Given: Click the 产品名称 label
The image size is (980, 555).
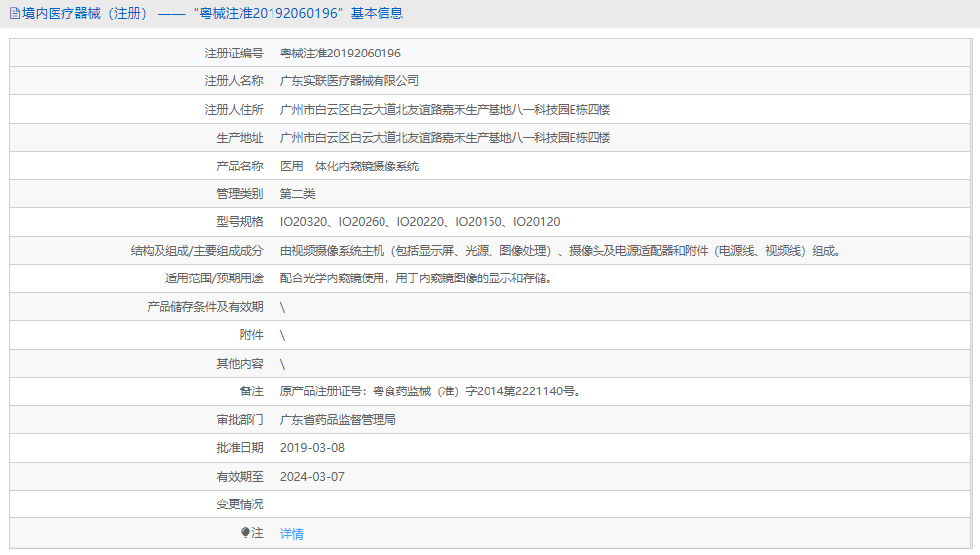Looking at the screenshot, I should tap(240, 166).
